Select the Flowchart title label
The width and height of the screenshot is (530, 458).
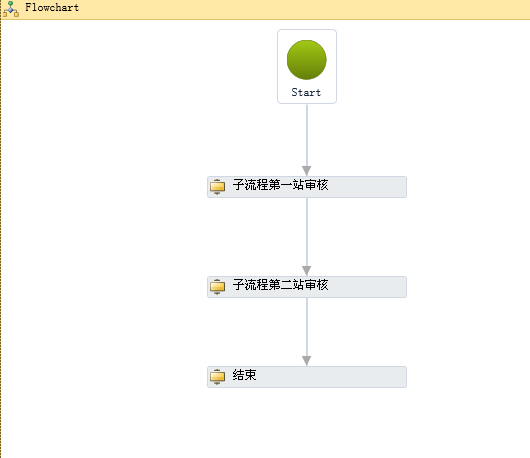pyautogui.click(x=52, y=7)
